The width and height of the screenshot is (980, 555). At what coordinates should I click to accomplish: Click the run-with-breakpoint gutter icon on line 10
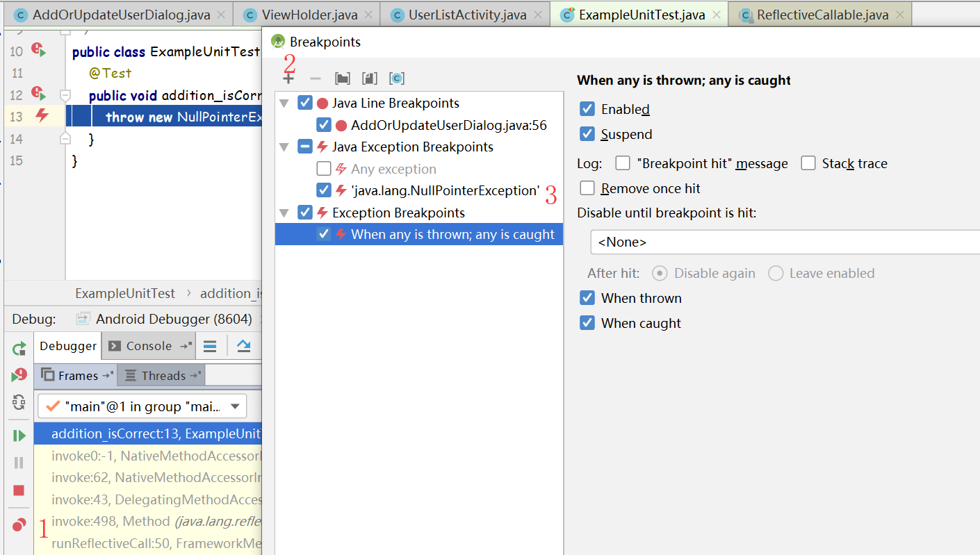tap(38, 50)
